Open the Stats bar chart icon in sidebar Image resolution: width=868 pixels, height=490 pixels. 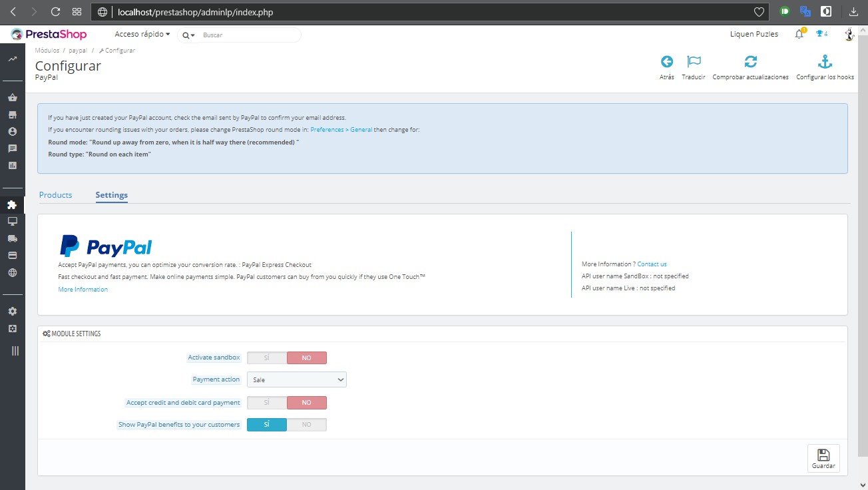[x=12, y=165]
